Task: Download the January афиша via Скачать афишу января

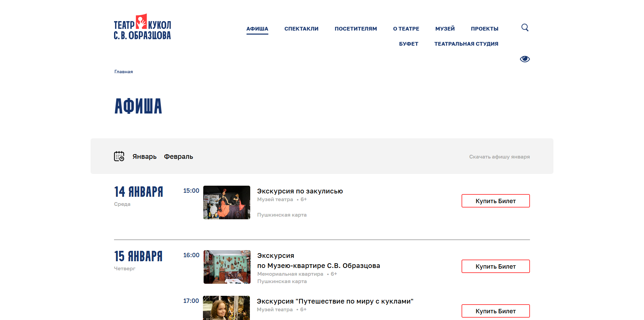Action: pyautogui.click(x=499, y=156)
